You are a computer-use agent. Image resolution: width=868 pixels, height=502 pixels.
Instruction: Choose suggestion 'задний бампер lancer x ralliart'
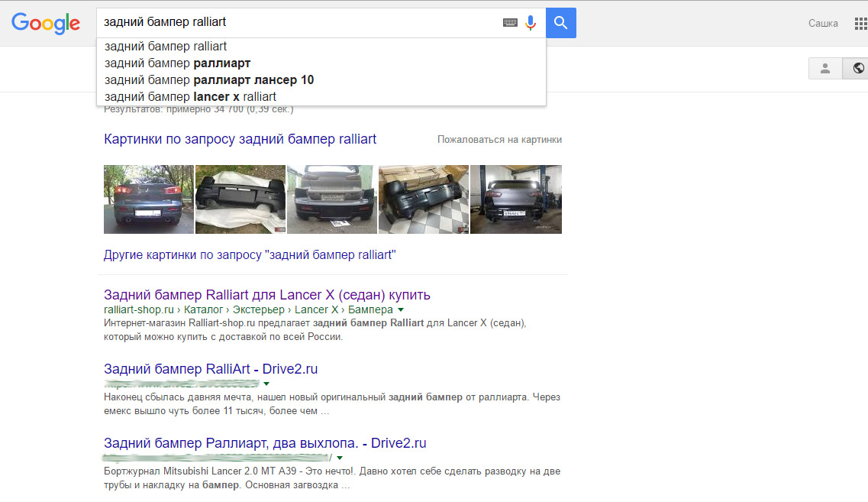[x=321, y=96]
